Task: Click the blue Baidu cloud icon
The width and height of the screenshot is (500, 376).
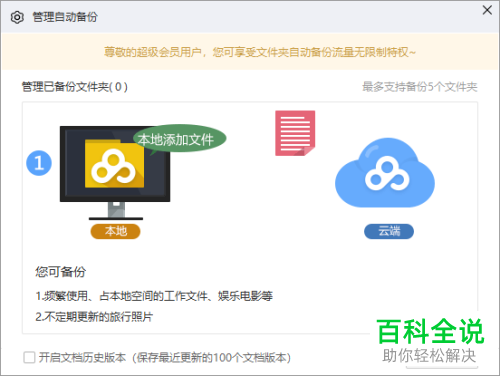Action: (x=385, y=173)
